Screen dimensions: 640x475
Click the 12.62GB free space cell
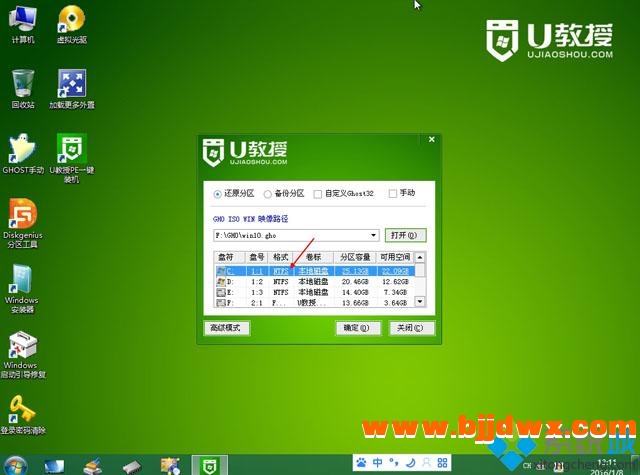point(395,282)
